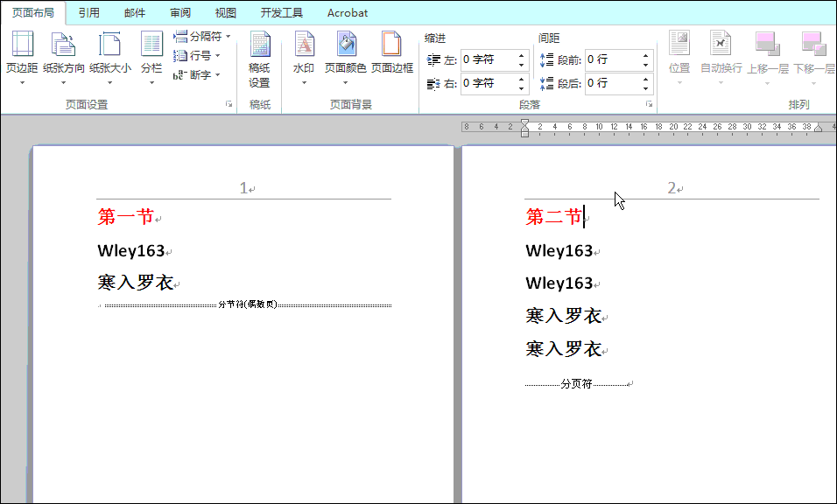
Task: Open the 行号 line numbers icon
Action: click(x=180, y=55)
